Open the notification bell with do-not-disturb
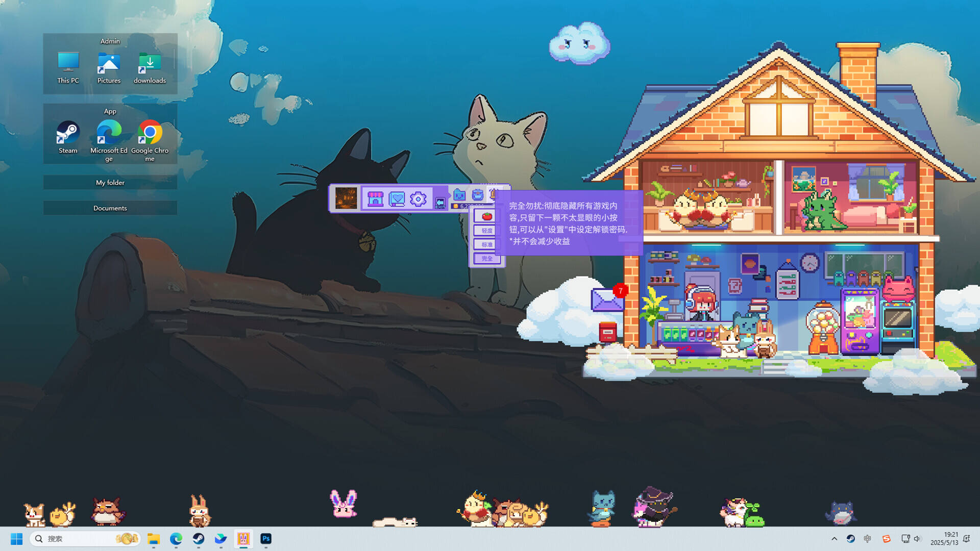 pos(967,539)
